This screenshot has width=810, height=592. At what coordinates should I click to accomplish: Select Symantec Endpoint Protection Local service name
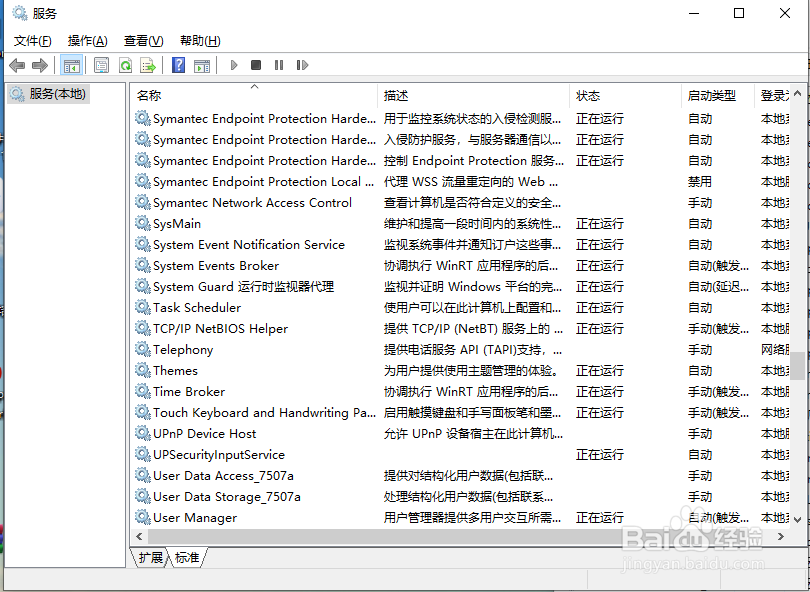click(x=263, y=181)
